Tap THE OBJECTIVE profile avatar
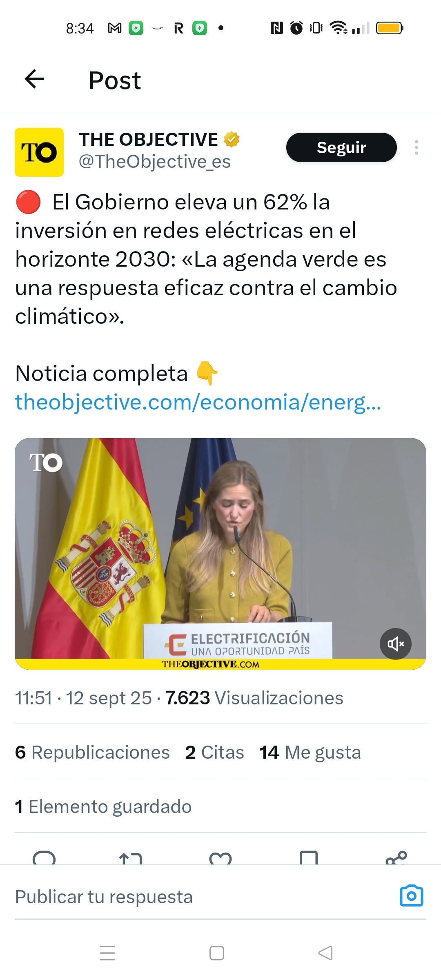The height and width of the screenshot is (980, 441). (39, 152)
